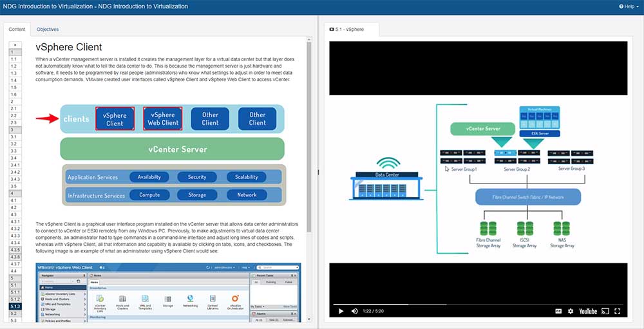The width and height of the screenshot is (644, 329).
Task: Click the video time display 1:22 / 5:20
Action: click(373, 312)
